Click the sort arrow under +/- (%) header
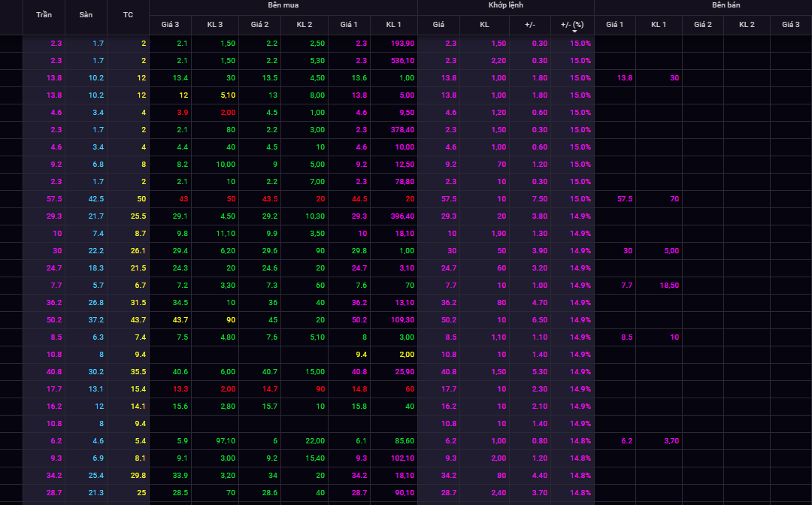Screen dimensions: 812x505 click(x=574, y=32)
